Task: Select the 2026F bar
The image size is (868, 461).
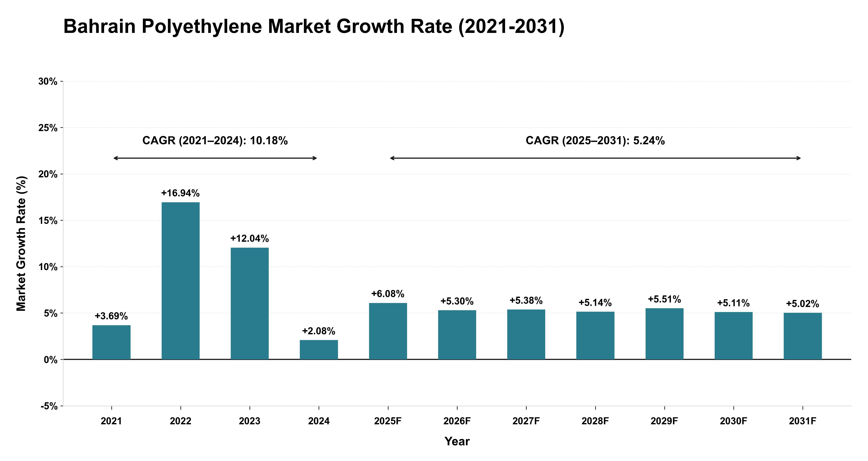Action: point(457,335)
